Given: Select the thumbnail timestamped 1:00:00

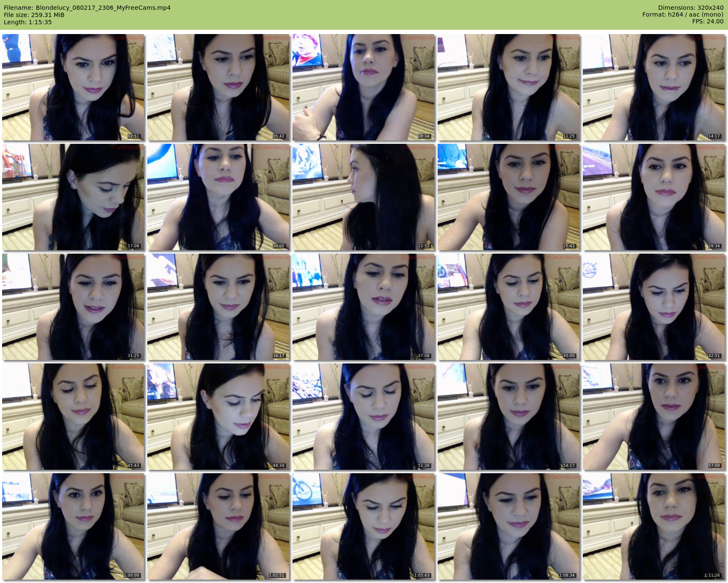Looking at the screenshot, I should [73, 526].
